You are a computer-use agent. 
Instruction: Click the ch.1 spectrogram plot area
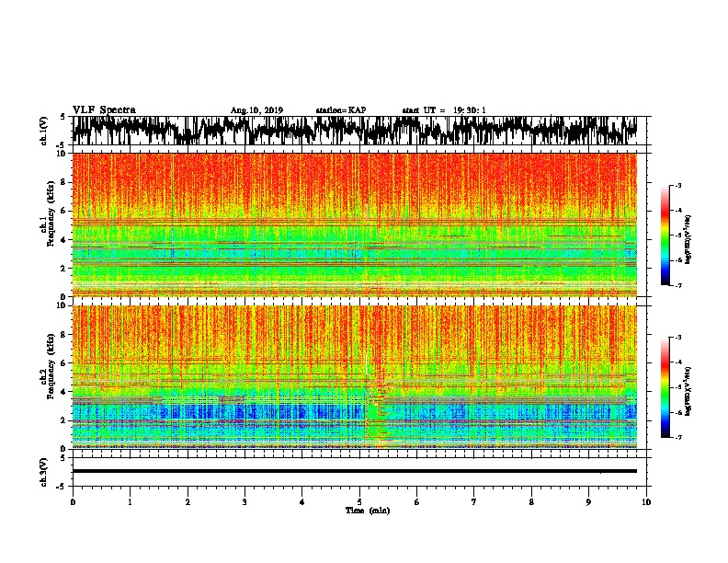pyautogui.click(x=354, y=224)
